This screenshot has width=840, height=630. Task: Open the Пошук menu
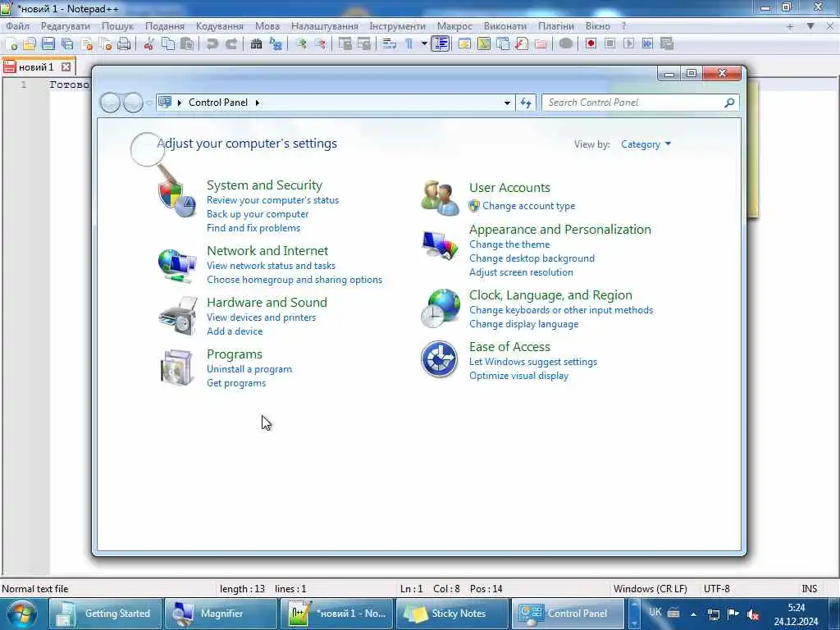(x=117, y=25)
